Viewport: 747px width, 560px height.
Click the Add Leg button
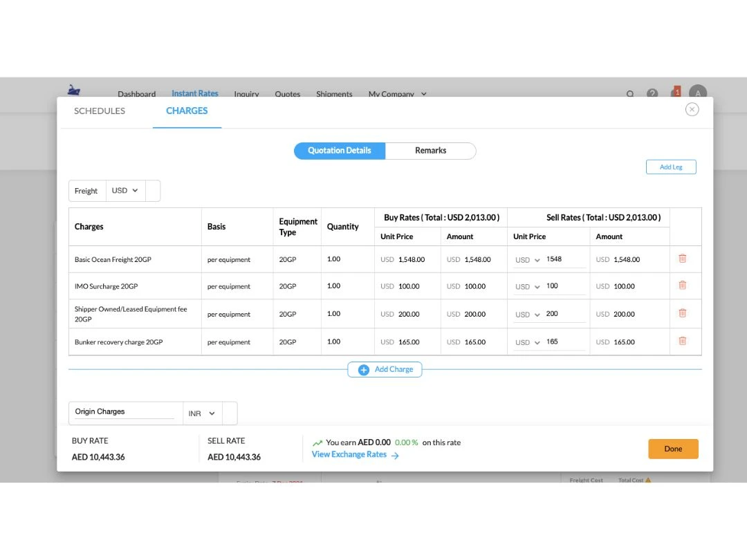click(670, 167)
